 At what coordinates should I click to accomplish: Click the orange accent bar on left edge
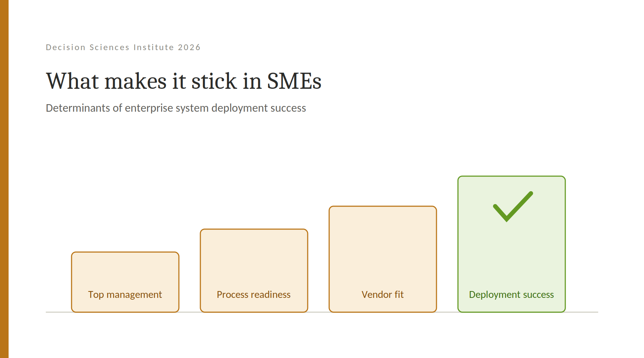4,179
